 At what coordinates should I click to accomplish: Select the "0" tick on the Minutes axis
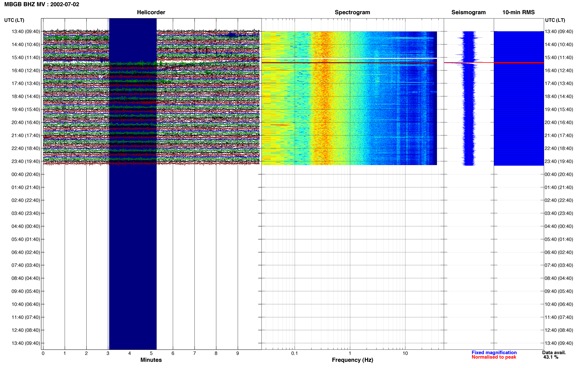[43, 353]
